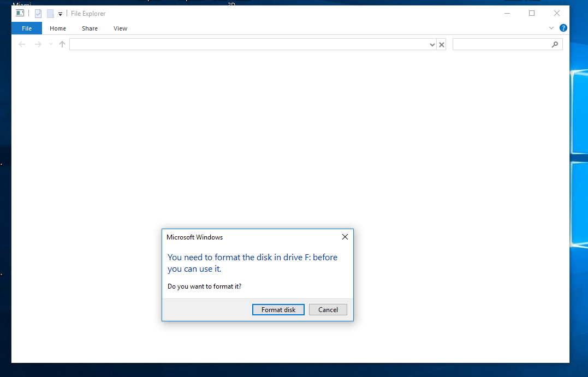Click the File Explorer window icon in title bar
Screen dimensions: 588x377
point(20,14)
